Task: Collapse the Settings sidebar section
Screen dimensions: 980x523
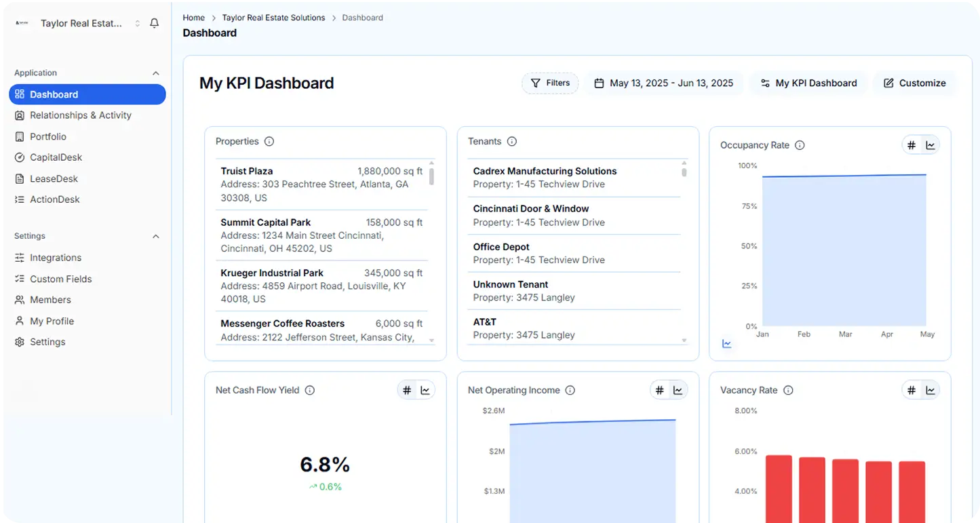Action: [156, 237]
